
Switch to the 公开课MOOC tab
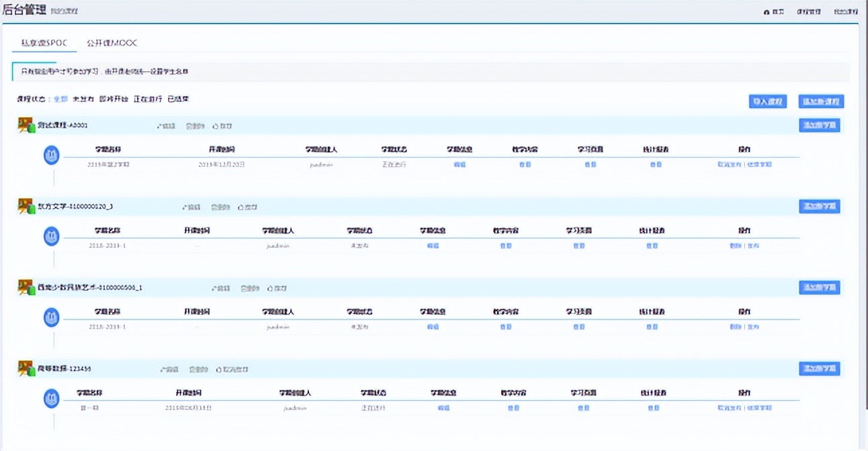(x=112, y=43)
